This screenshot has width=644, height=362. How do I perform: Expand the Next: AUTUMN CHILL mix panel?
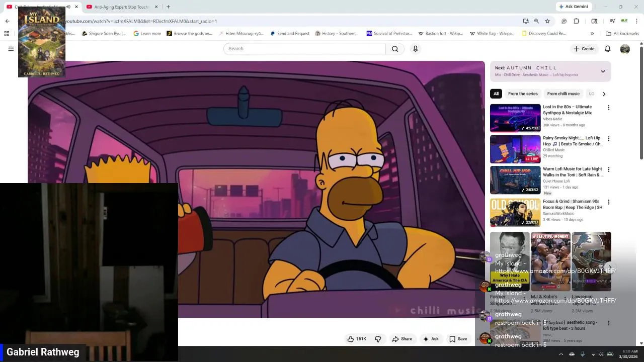pos(603,71)
